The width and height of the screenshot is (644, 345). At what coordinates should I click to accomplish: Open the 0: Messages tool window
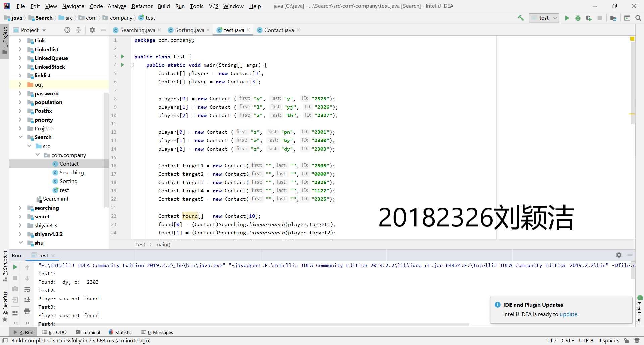[x=157, y=332]
